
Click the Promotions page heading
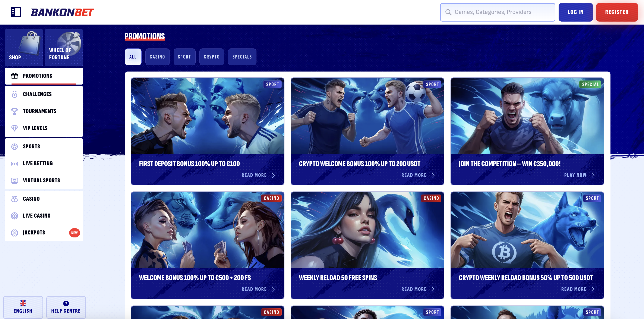pyautogui.click(x=145, y=36)
